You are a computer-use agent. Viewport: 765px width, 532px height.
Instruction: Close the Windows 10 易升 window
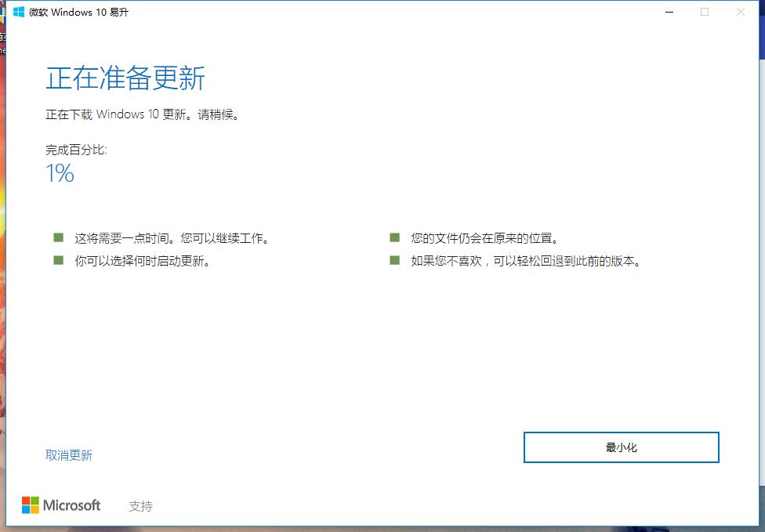[741, 12]
